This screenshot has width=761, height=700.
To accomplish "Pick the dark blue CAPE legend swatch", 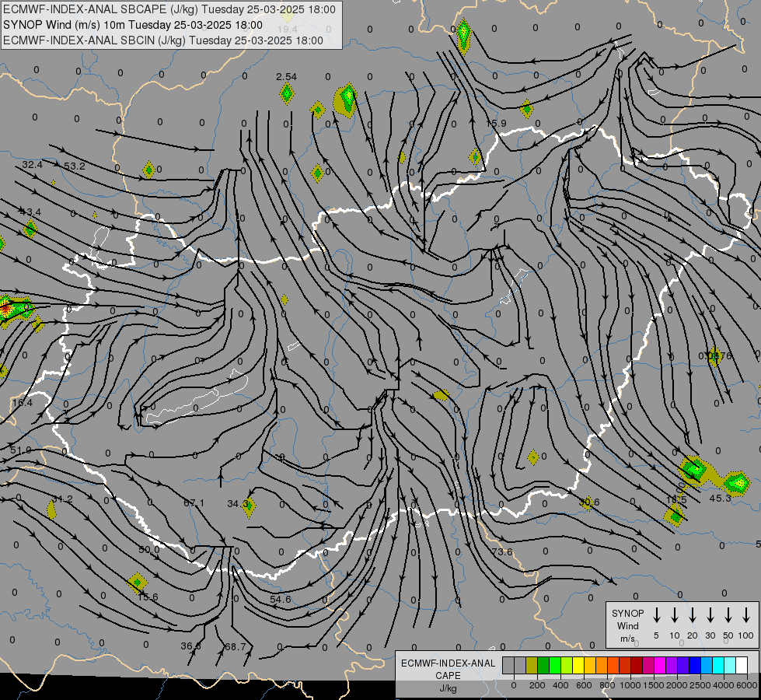I will 694,665.
